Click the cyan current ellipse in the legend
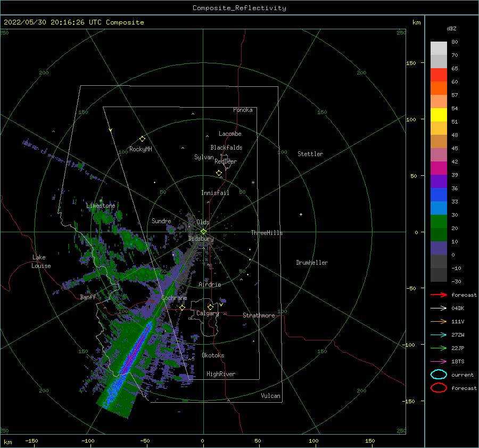Viewport: 479px width, 448px height. [x=439, y=374]
